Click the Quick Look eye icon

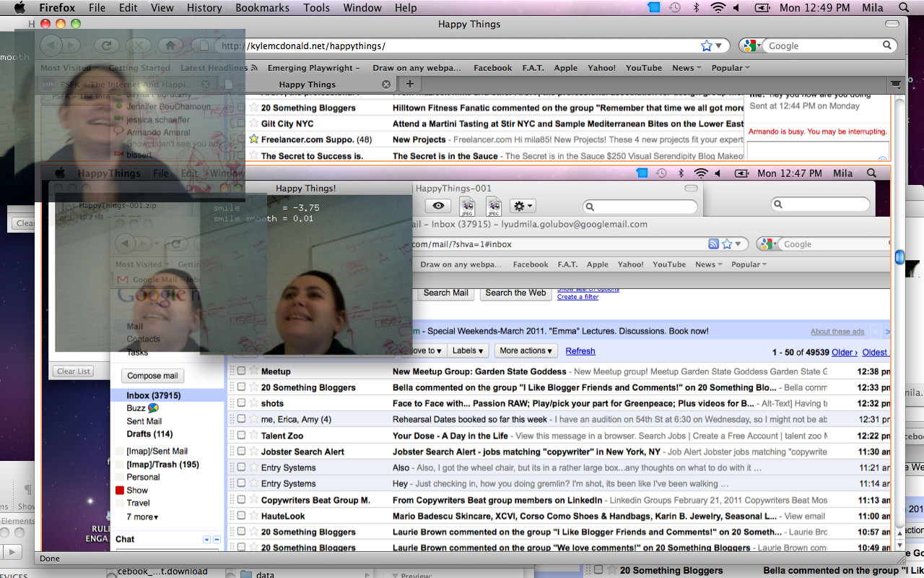pyautogui.click(x=437, y=206)
